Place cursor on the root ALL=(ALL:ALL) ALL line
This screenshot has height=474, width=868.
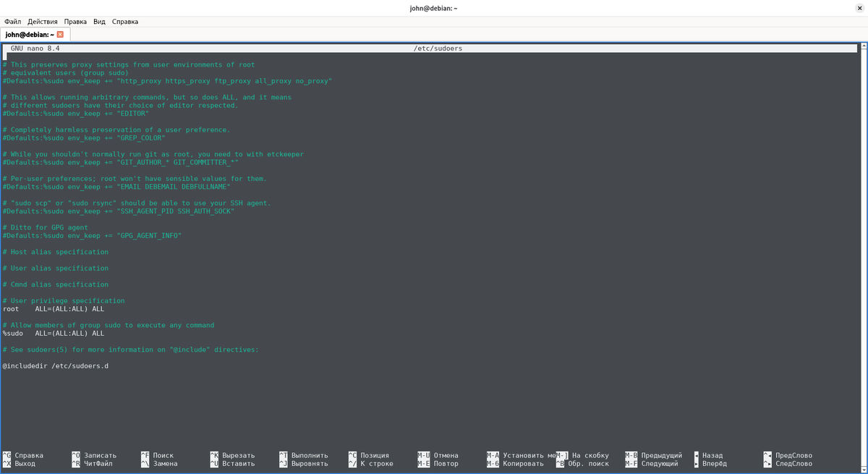point(54,309)
